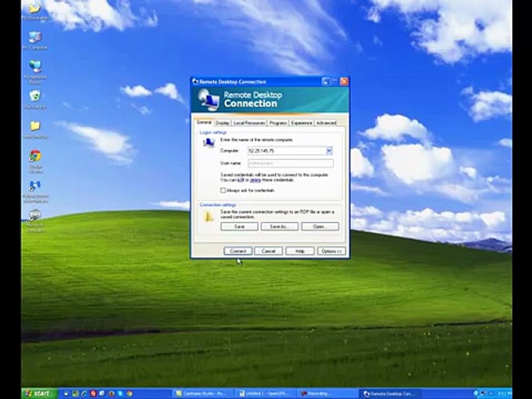This screenshot has height=399, width=532.
Task: Click the first system tray icon
Action: [475, 393]
